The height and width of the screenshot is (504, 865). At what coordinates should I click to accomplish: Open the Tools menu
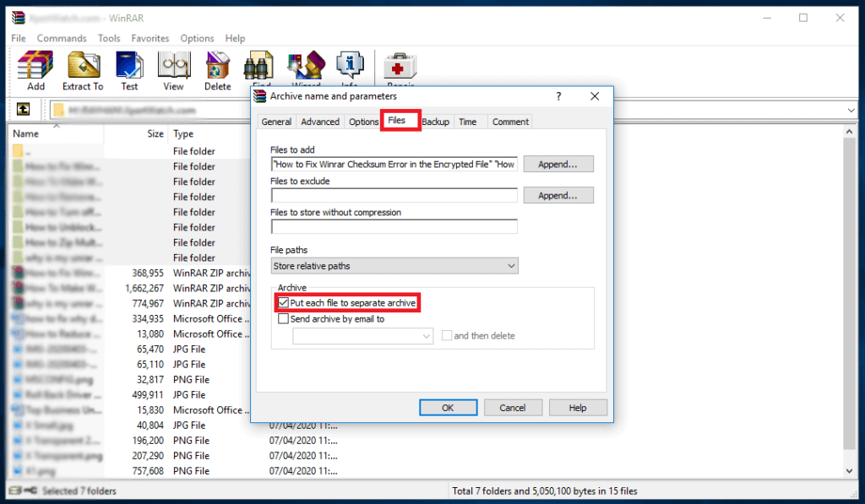[109, 38]
